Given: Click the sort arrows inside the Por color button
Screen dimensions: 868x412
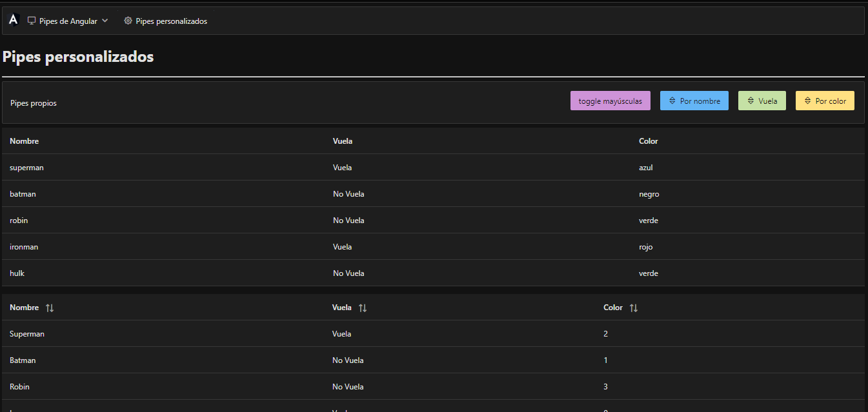Looking at the screenshot, I should pos(807,101).
